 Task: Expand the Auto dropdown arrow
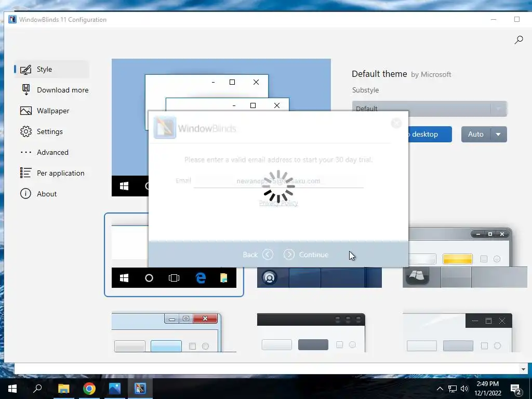(498, 135)
